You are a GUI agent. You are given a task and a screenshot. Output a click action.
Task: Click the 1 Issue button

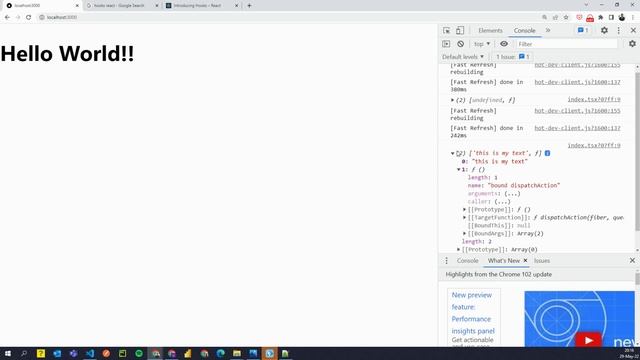tap(513, 57)
